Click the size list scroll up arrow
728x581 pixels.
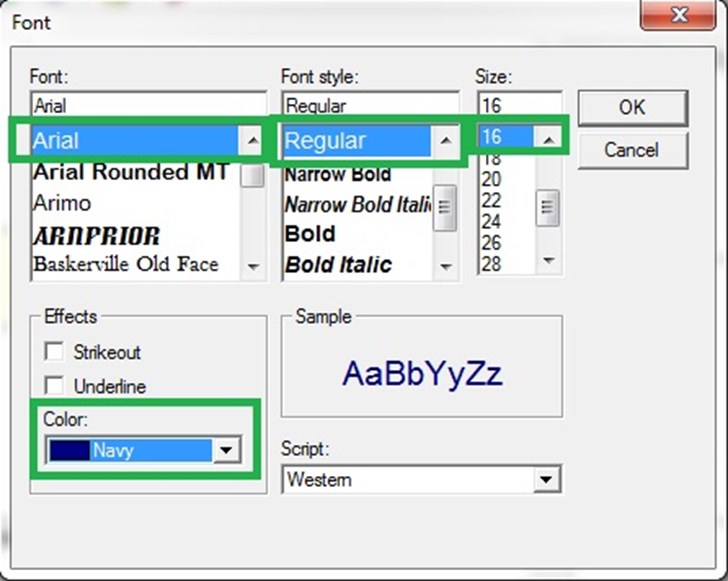[x=549, y=138]
